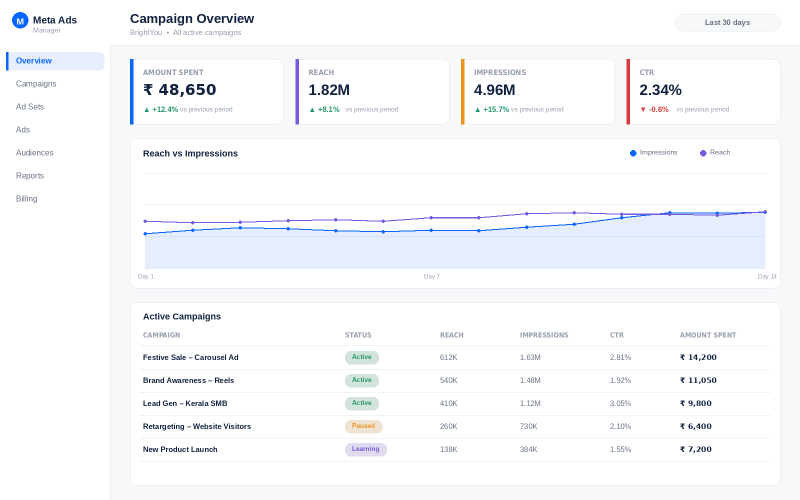
Task: Click the Paused status badge
Action: tap(363, 426)
